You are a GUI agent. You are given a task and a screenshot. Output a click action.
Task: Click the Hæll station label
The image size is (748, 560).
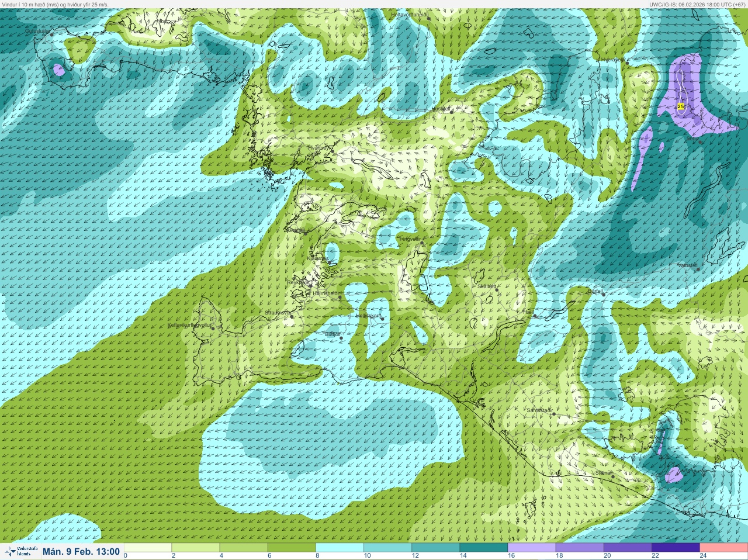(x=529, y=313)
